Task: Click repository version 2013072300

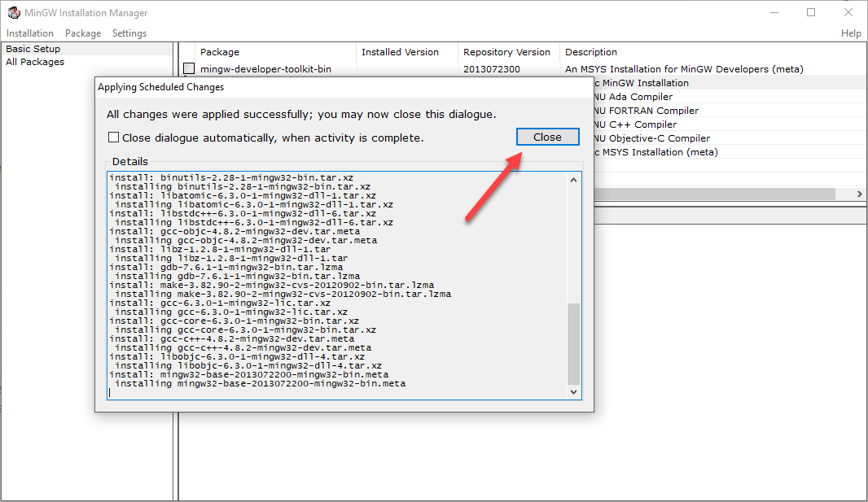Action: click(x=492, y=69)
